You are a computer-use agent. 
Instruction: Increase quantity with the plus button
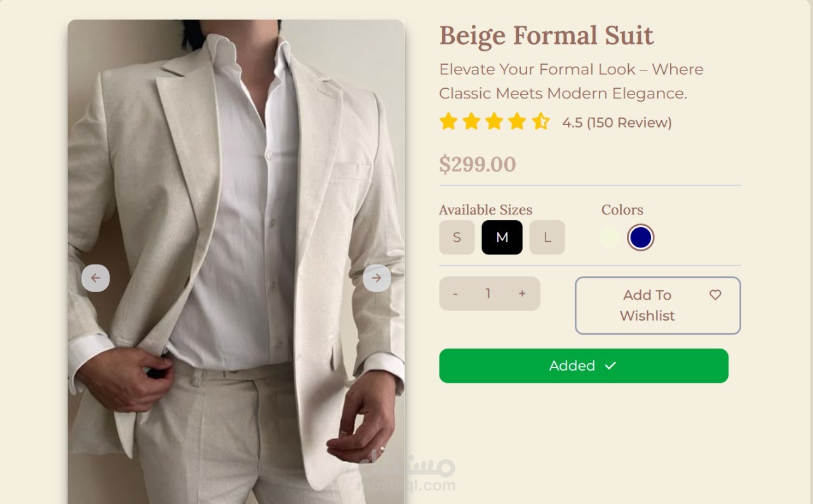pos(522,294)
